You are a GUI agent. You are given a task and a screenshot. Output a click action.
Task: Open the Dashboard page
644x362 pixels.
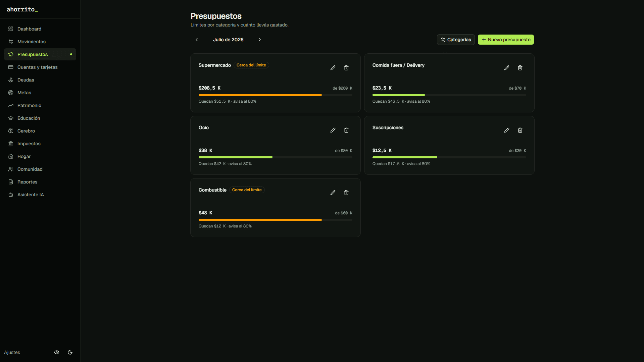40,29
